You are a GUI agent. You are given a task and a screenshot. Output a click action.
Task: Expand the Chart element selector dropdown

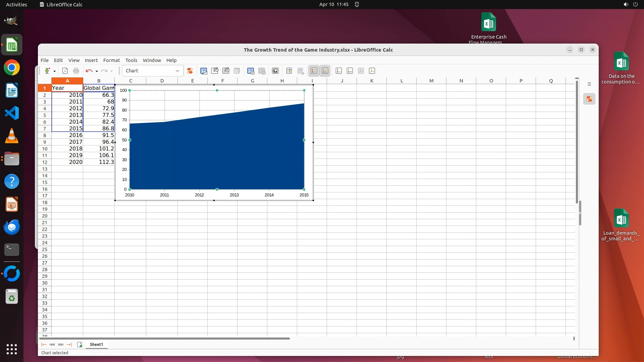click(177, 71)
